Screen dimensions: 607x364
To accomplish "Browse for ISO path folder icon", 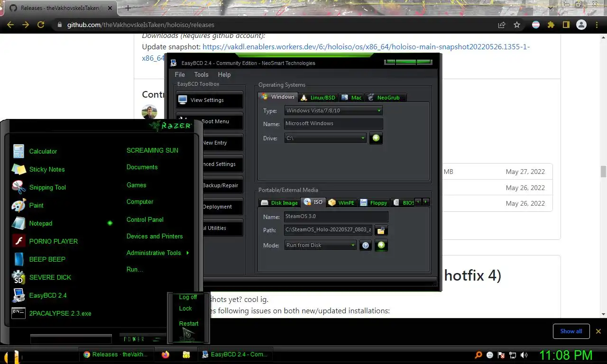I will click(381, 230).
